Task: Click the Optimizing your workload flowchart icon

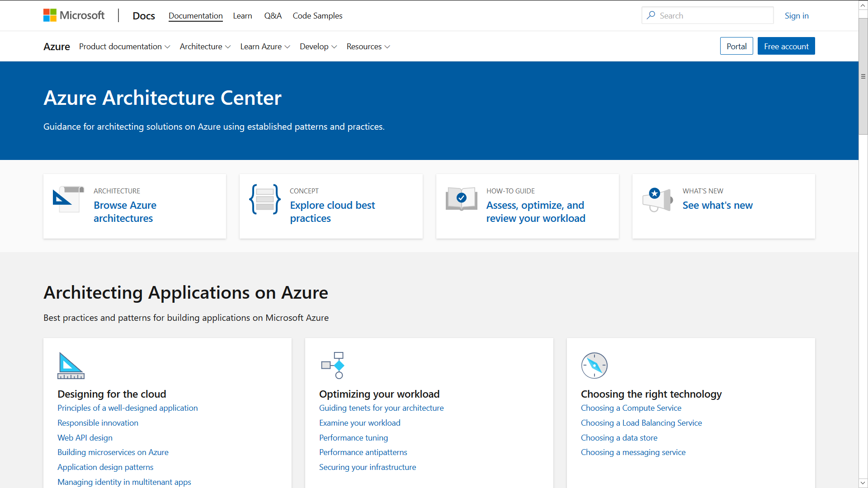Action: point(333,366)
